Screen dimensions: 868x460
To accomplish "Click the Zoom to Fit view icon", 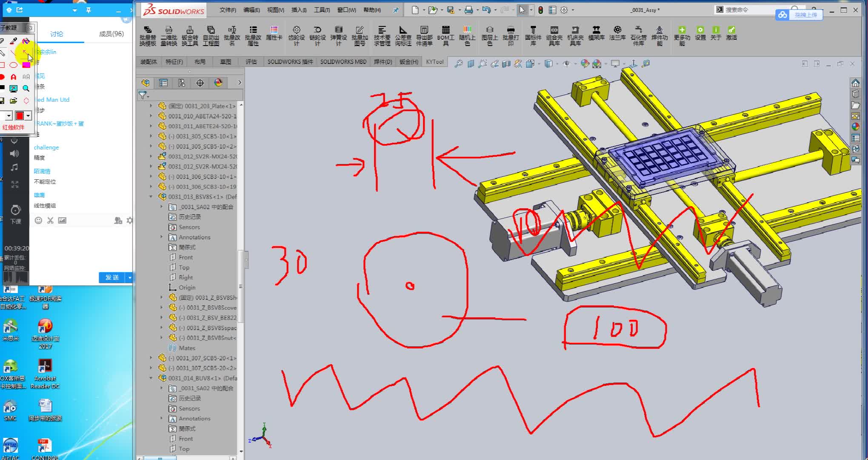I will (458, 64).
